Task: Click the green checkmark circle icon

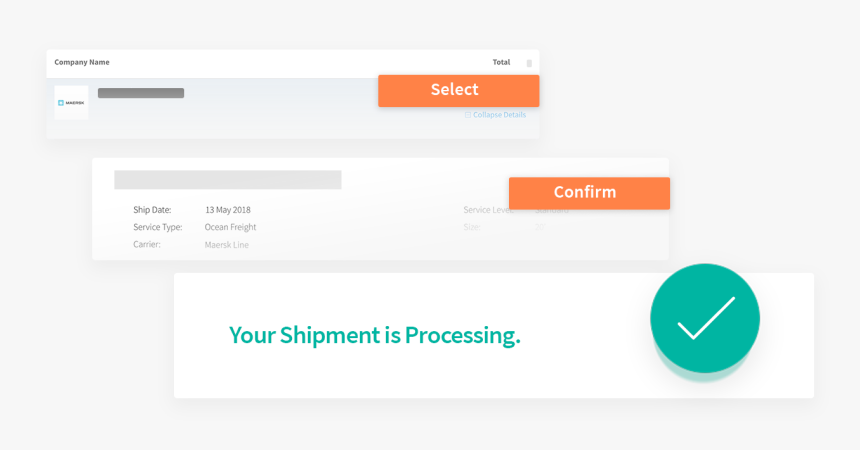Action: pyautogui.click(x=705, y=318)
